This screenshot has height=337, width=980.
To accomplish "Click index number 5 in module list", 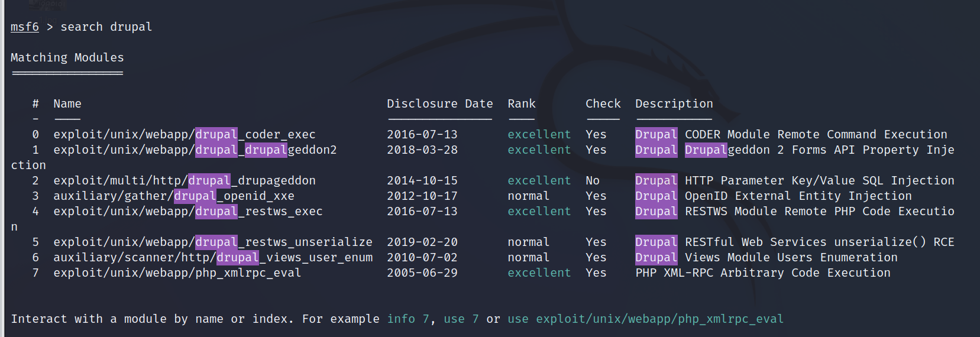I will 35,242.
